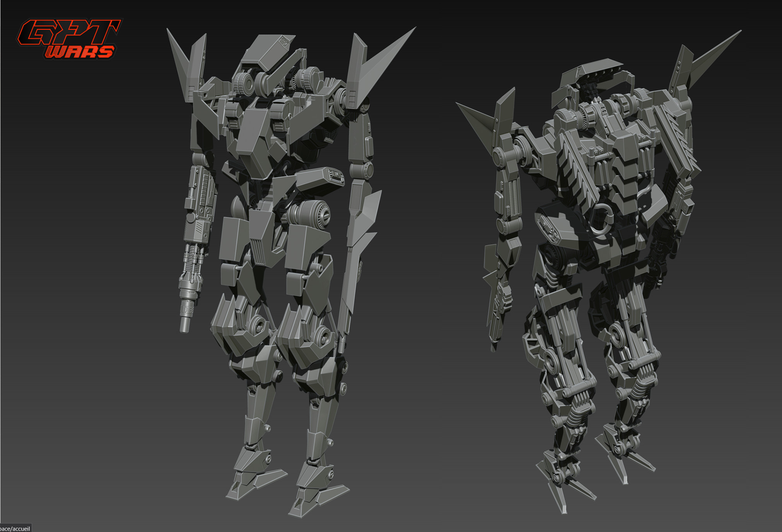Image resolution: width=782 pixels, height=532 pixels.
Task: Click the GPT WARS logo
Action: point(69,39)
